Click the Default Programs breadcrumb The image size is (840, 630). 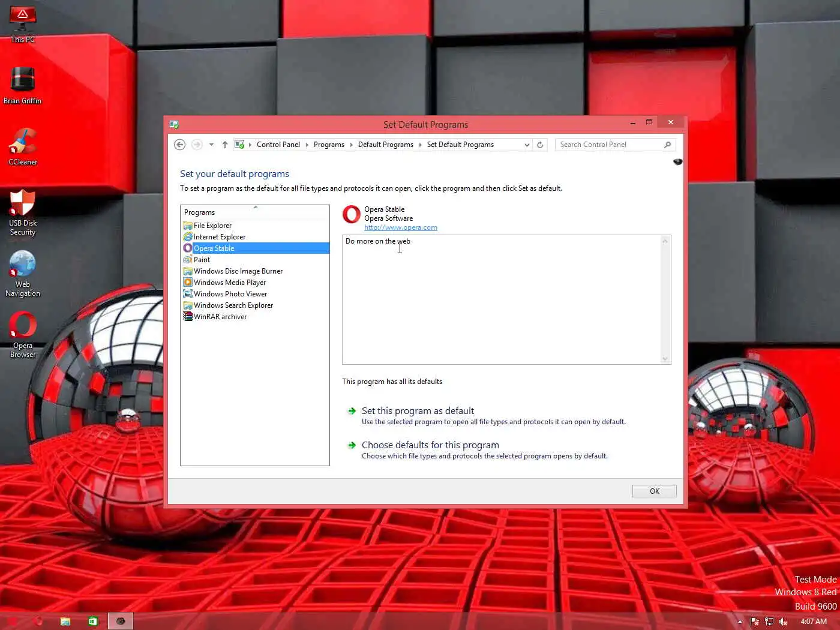coord(386,145)
